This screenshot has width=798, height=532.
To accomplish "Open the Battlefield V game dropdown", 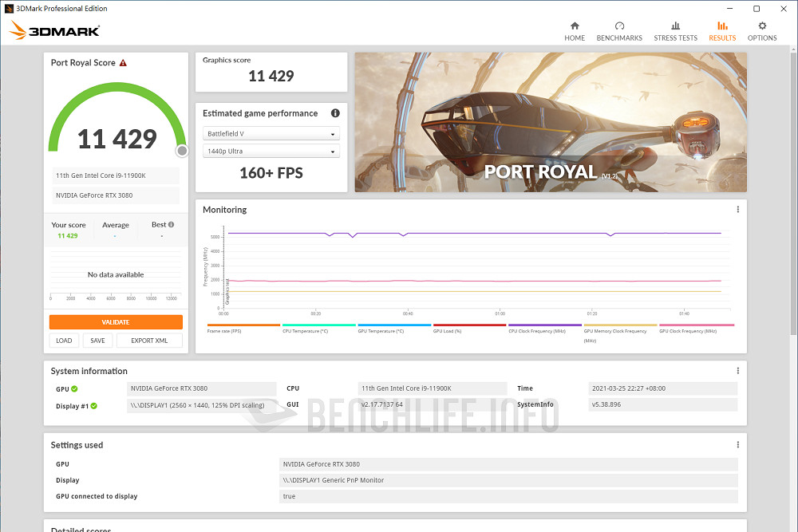I will click(271, 133).
